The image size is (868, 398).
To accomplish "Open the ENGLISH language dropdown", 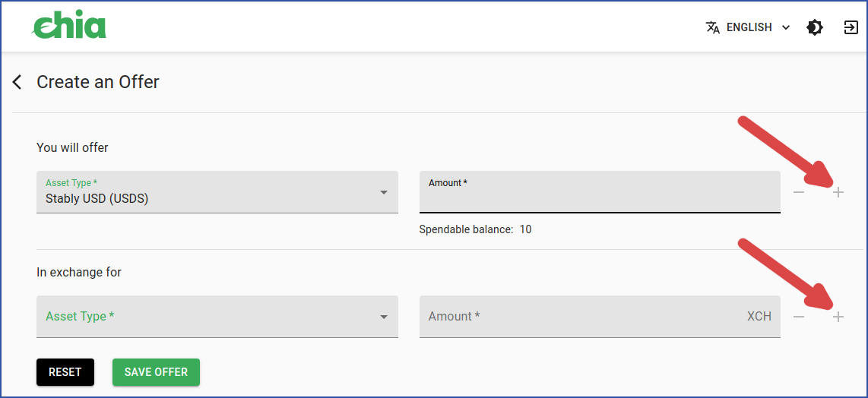I will [748, 27].
